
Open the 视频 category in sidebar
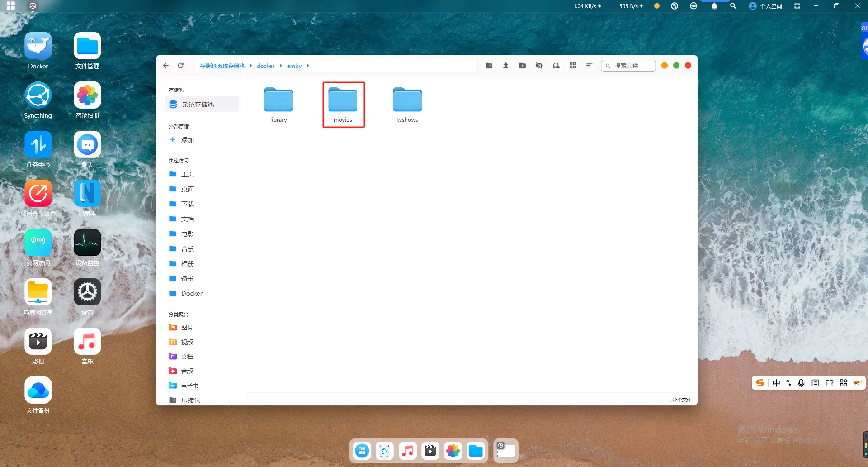coord(187,342)
